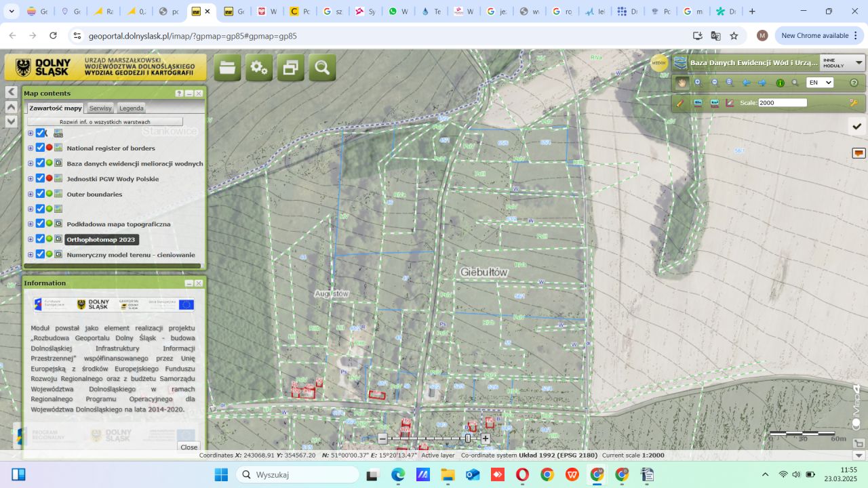Viewport: 868px width, 488px height.
Task: Activate the green info identify tool
Action: click(780, 83)
